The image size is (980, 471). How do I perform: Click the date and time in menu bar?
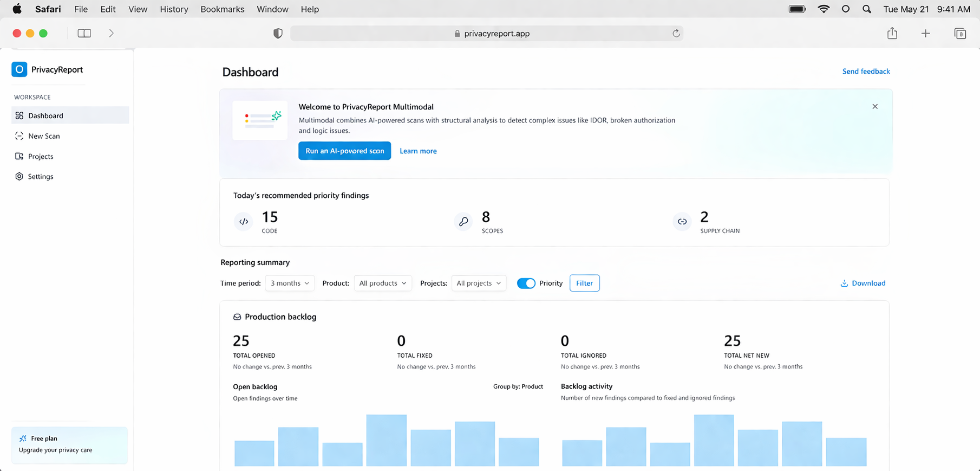(x=927, y=9)
